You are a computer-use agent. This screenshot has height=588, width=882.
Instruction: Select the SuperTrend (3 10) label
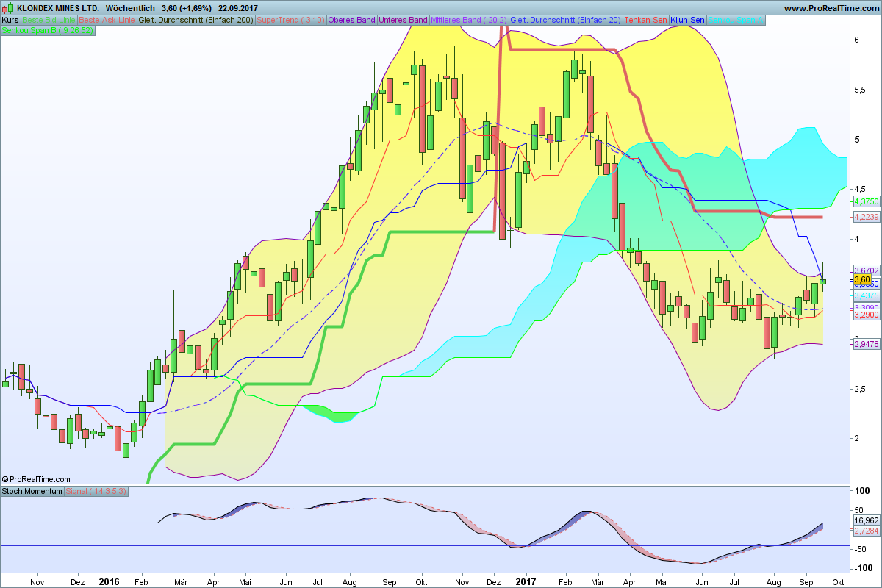pyautogui.click(x=291, y=20)
